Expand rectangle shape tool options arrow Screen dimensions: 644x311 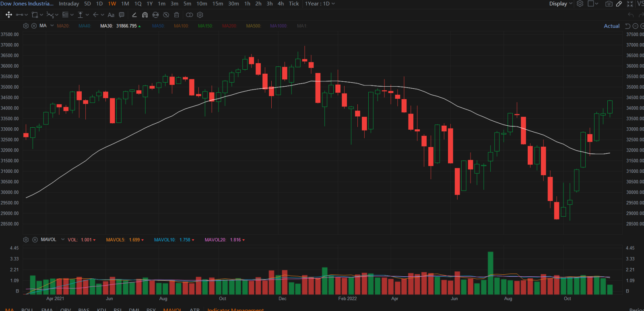41,15
